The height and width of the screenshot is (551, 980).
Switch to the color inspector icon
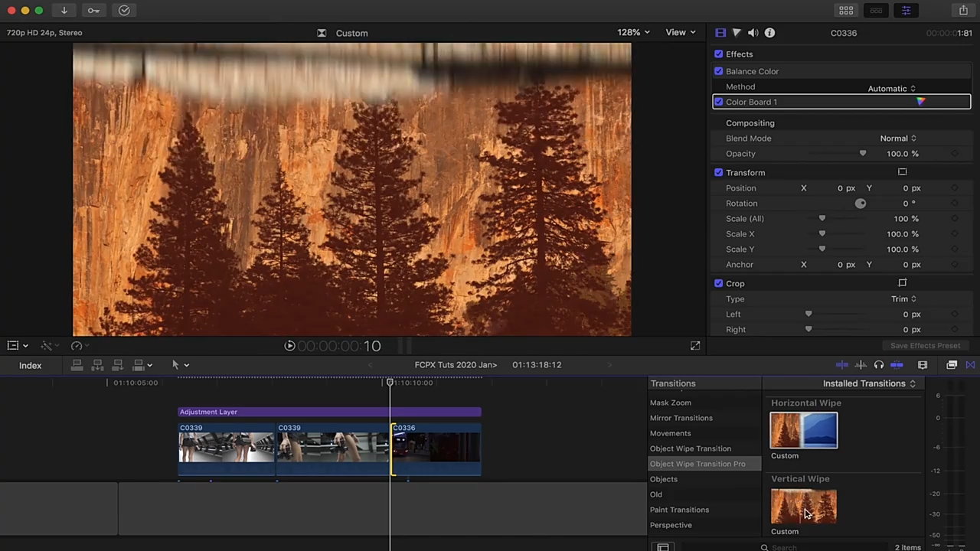tap(737, 33)
